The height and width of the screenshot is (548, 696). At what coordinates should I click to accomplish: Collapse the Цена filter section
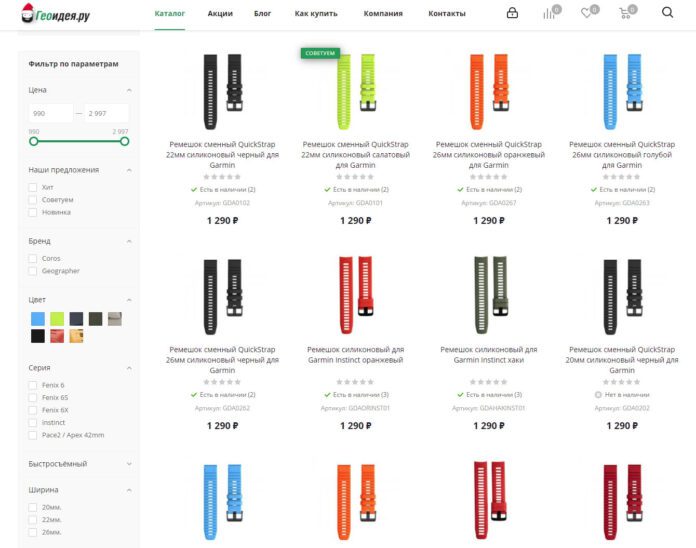(x=129, y=90)
